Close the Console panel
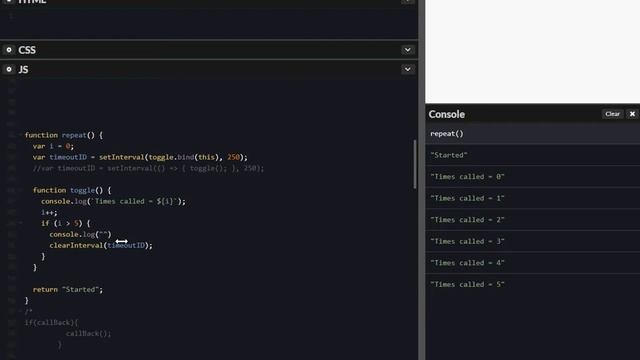This screenshot has width=640, height=360. pos(632,114)
